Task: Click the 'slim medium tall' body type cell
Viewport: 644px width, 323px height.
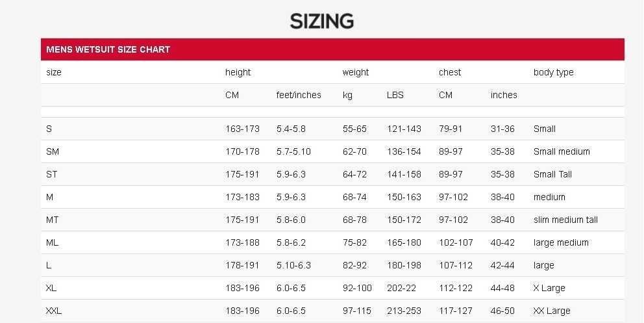Action: tap(565, 220)
